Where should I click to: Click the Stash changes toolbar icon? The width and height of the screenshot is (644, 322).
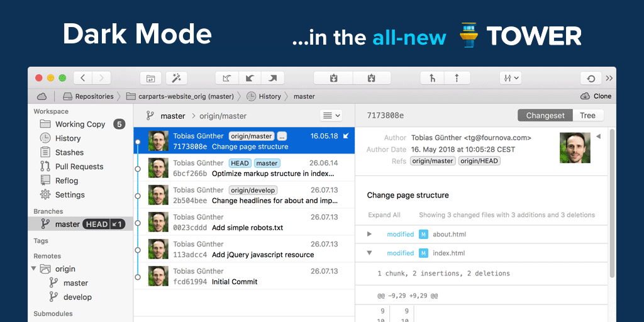click(333, 78)
